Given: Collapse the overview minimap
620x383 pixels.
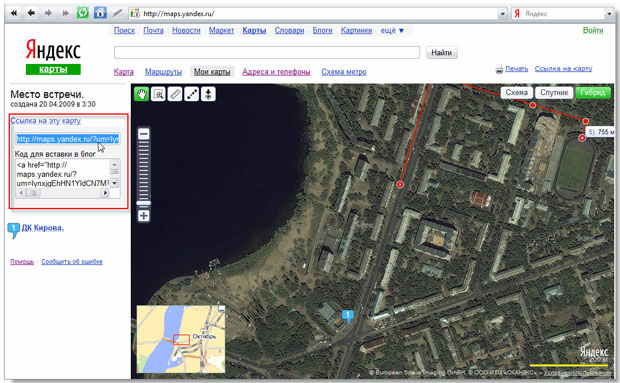Looking at the screenshot, I should pyautogui.click(x=222, y=308).
